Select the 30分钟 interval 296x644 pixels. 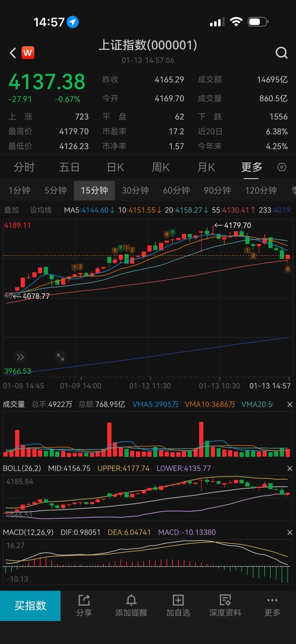(x=135, y=190)
